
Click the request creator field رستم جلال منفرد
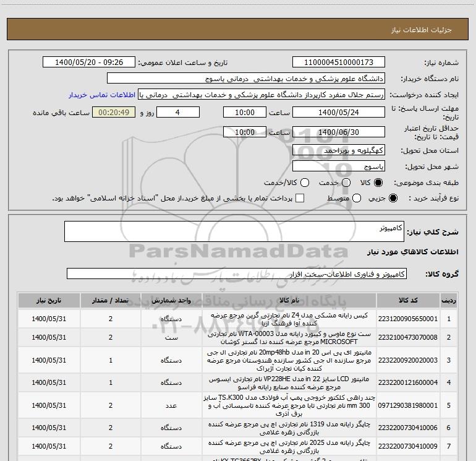261,95
